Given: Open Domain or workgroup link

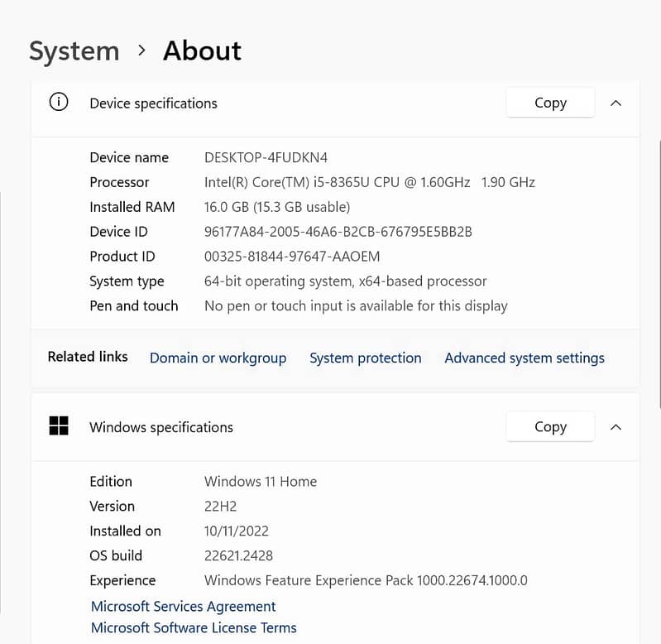Looking at the screenshot, I should pyautogui.click(x=218, y=358).
